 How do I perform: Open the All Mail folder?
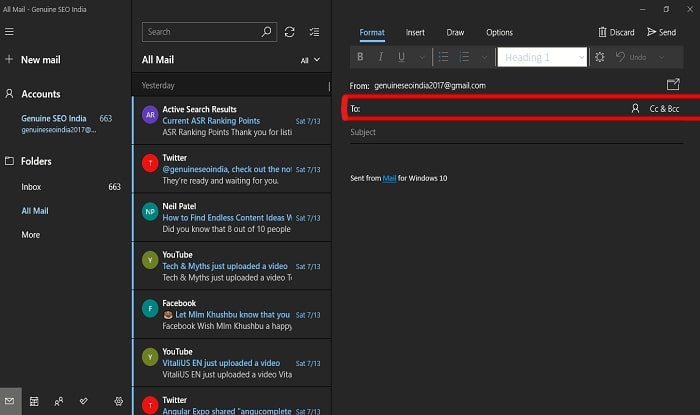pos(66,211)
